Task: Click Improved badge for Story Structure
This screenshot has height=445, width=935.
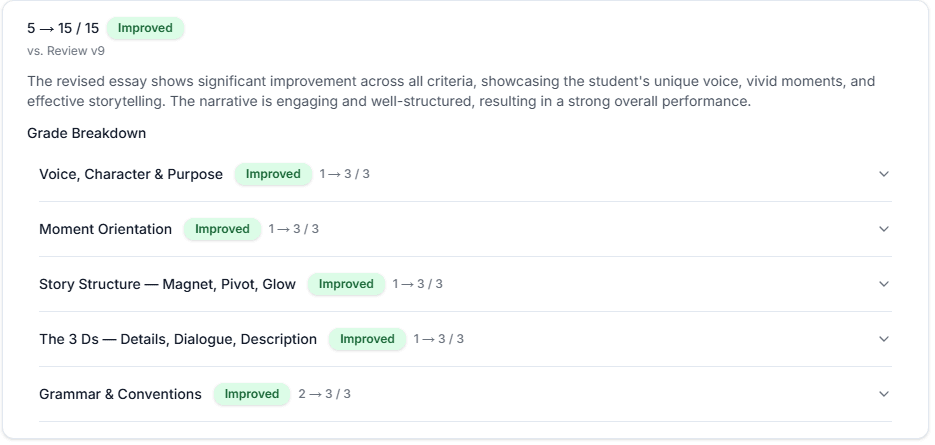Action: pyautogui.click(x=346, y=284)
